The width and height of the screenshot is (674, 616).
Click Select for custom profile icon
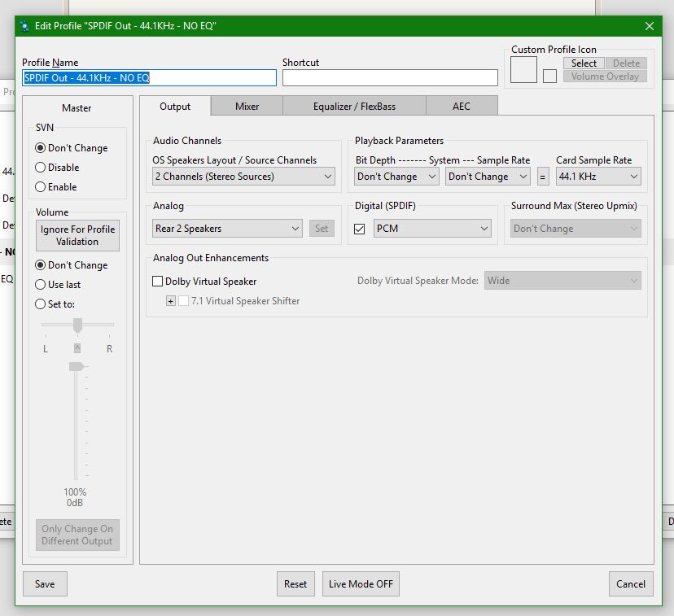click(584, 63)
